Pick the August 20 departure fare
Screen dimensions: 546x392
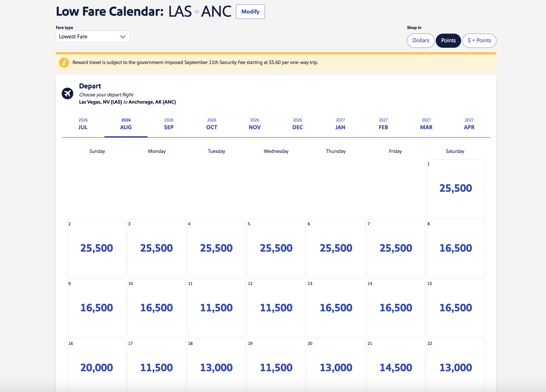[x=336, y=365]
